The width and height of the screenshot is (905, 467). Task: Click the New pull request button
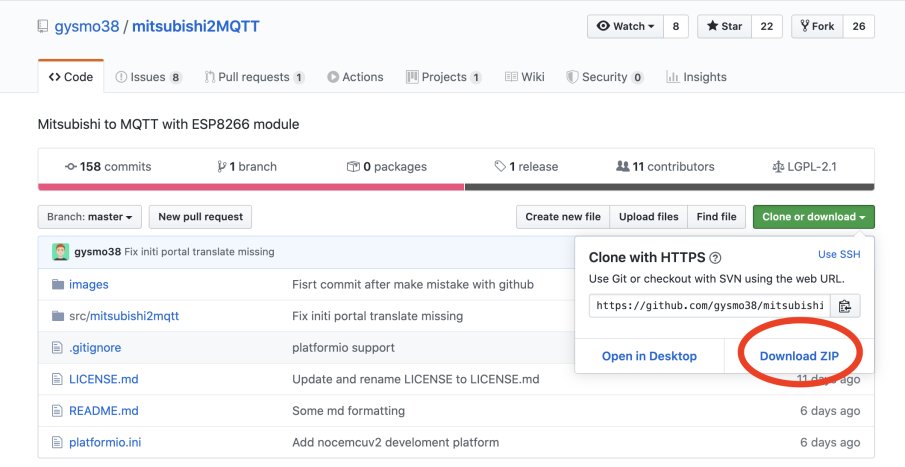(200, 217)
